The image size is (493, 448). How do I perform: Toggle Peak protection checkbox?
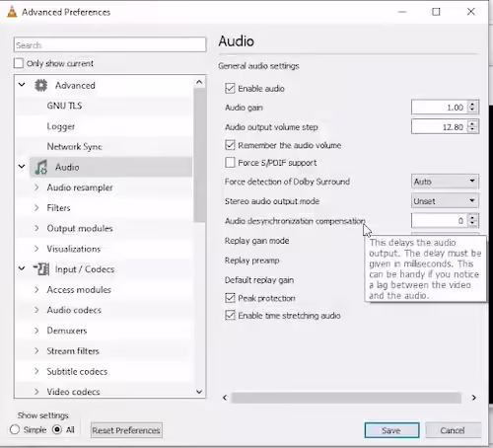(230, 298)
